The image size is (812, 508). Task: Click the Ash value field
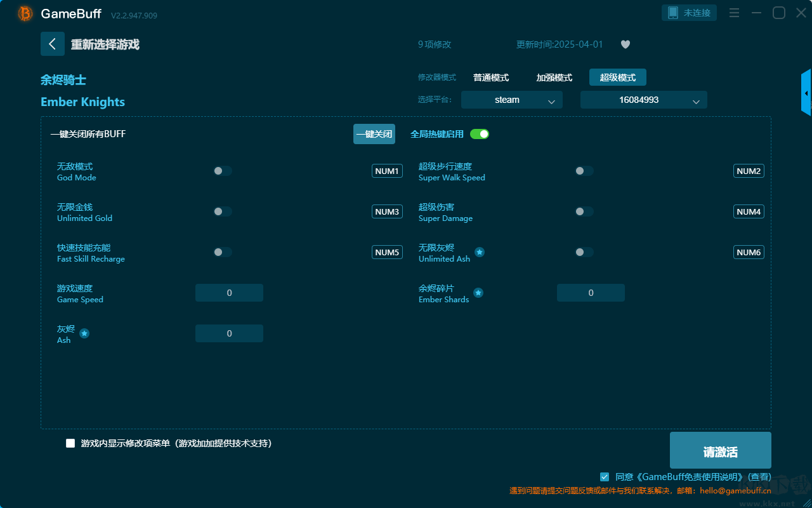click(x=229, y=333)
